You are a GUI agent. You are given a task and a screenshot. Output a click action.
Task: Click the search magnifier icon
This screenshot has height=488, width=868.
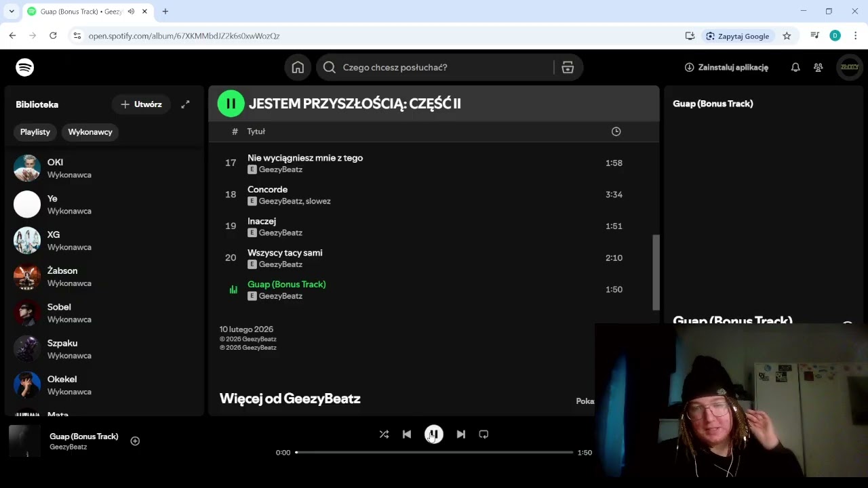[330, 67]
